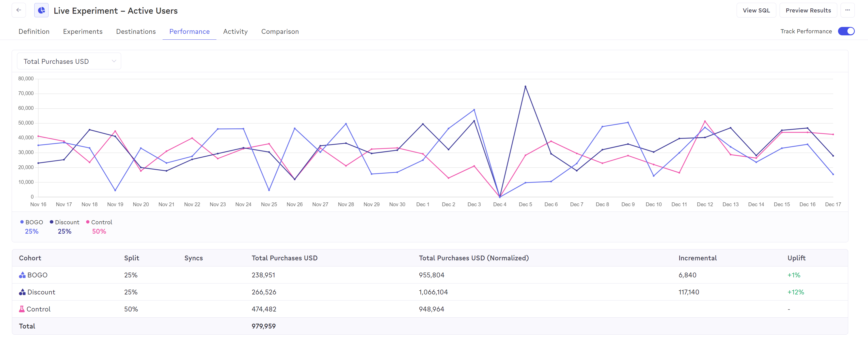Click the BOGO cohort shapes icon

22,275
